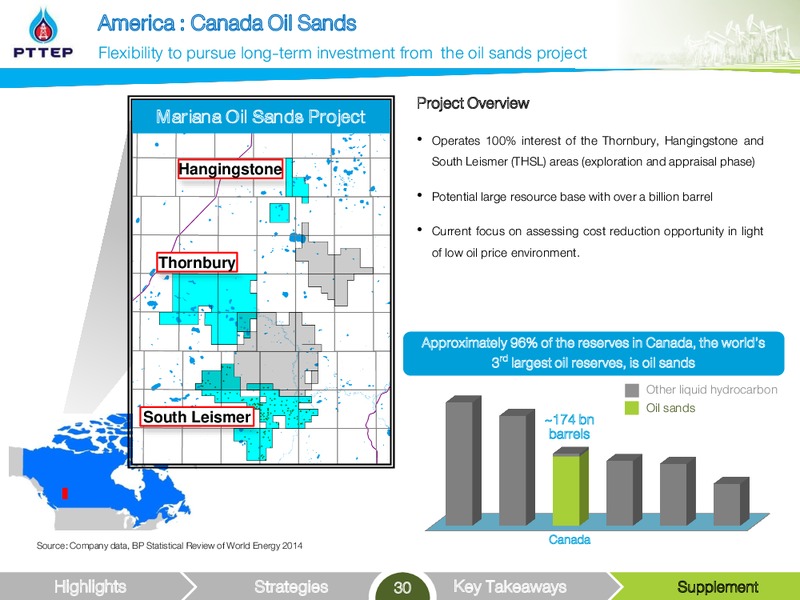
Task: Select the Thornbury map label
Action: coord(196,262)
